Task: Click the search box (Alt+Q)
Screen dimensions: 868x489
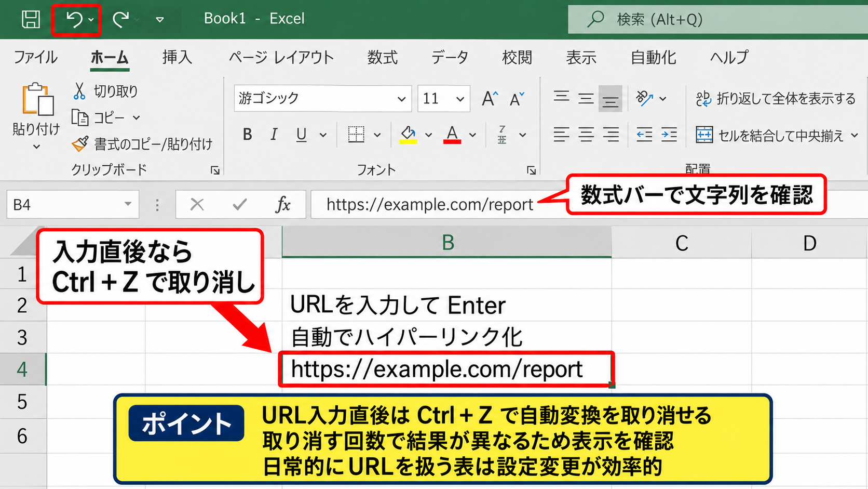Action: (718, 19)
